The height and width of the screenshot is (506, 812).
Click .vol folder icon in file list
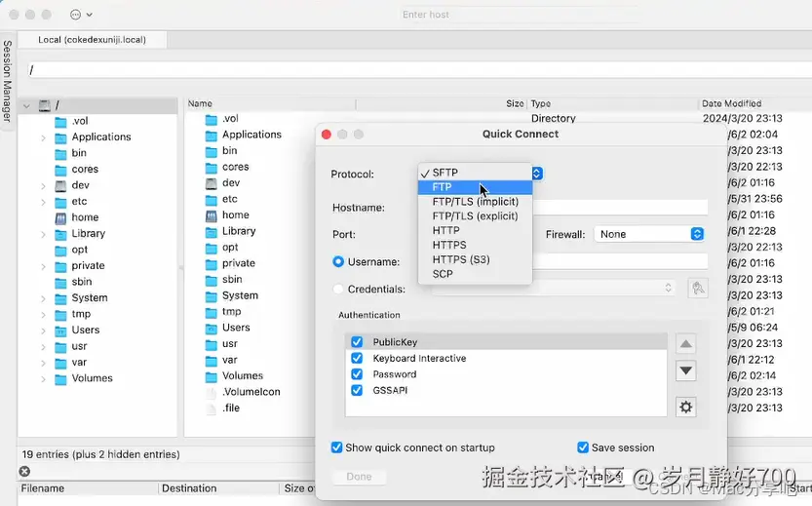[212, 119]
